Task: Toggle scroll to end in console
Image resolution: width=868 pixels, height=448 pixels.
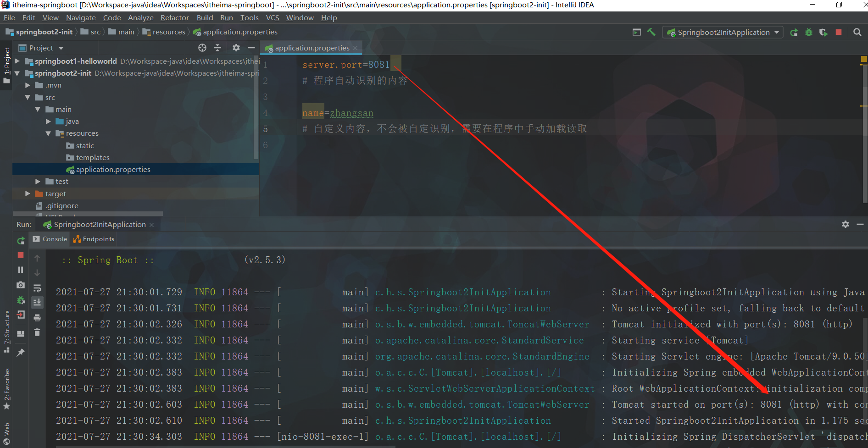Action: [x=37, y=302]
